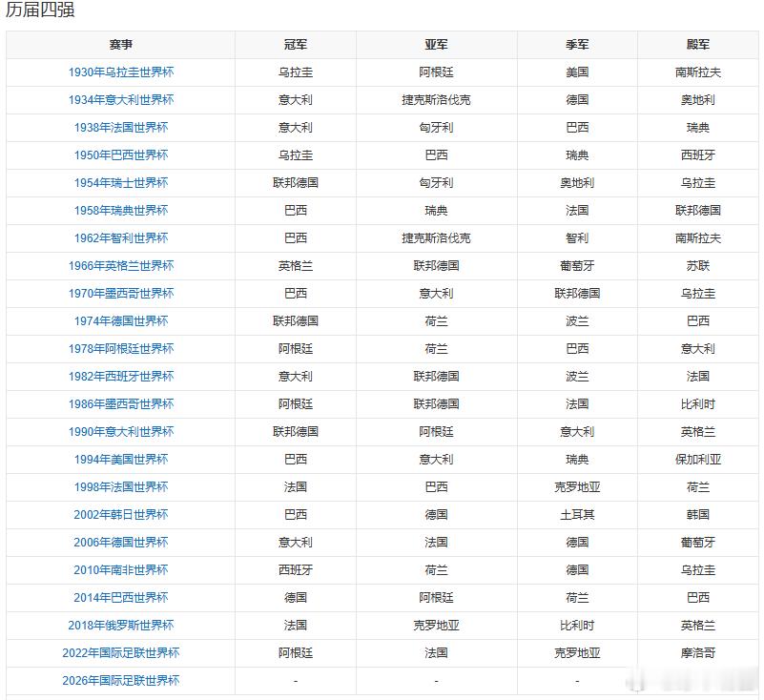The height and width of the screenshot is (700, 764).
Task: Open the 2010年南非世界杯 link
Action: (121, 570)
